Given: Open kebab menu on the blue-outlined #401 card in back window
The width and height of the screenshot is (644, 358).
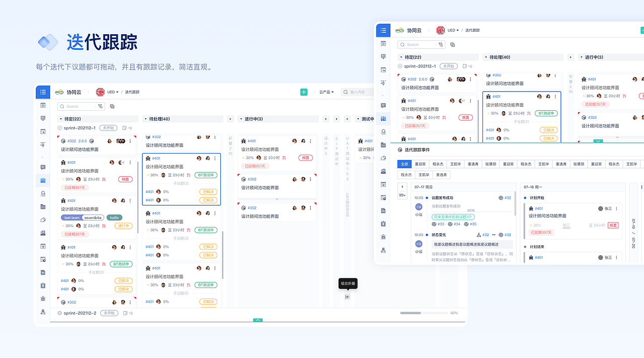Looking at the screenshot, I should pyautogui.click(x=215, y=158).
